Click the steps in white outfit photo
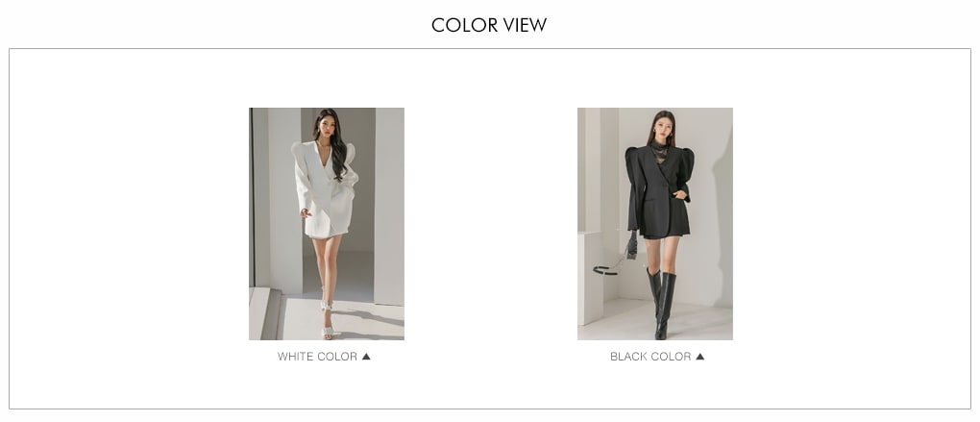The height and width of the screenshot is (422, 980). pyautogui.click(x=265, y=313)
